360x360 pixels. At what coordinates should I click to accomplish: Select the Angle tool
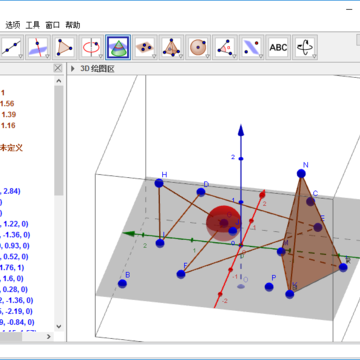(x=225, y=47)
